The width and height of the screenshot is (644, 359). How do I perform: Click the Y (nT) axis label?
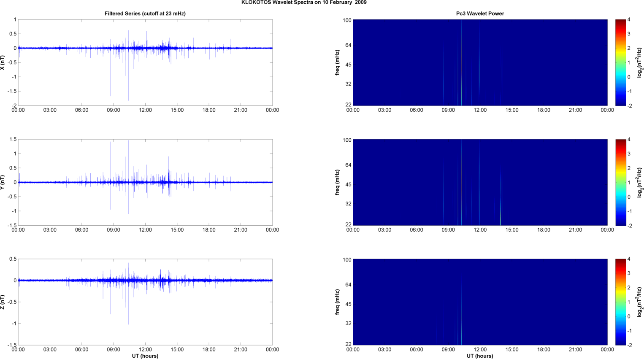pos(3,182)
